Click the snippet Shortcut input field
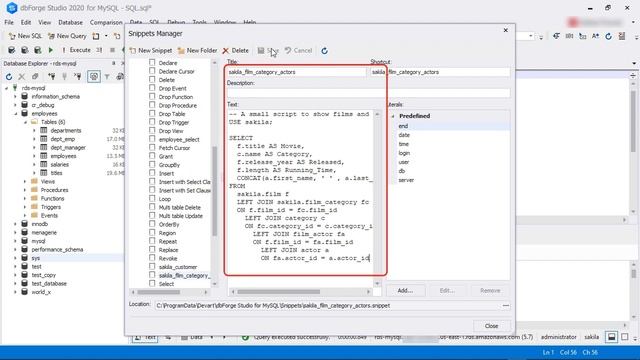The height and width of the screenshot is (360, 640). coord(440,72)
